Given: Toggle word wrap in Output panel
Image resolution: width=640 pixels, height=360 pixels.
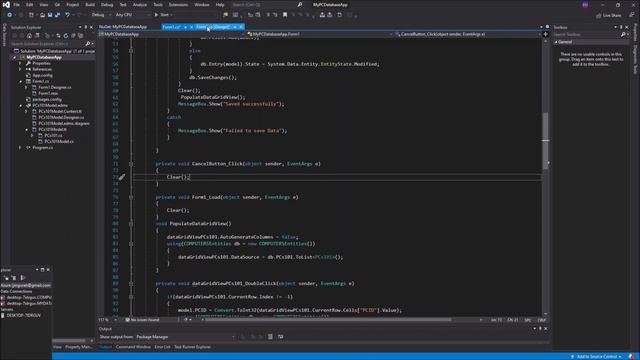Looking at the screenshot, I should (280, 337).
